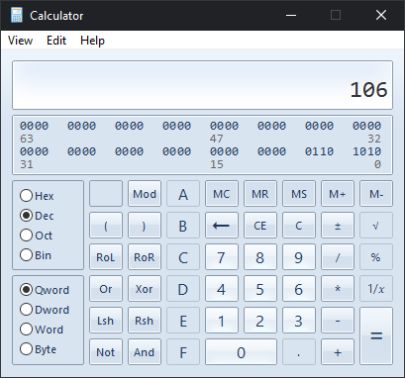Click the And bitwise button
Viewport: 405px width, 378px height.
[x=144, y=352]
